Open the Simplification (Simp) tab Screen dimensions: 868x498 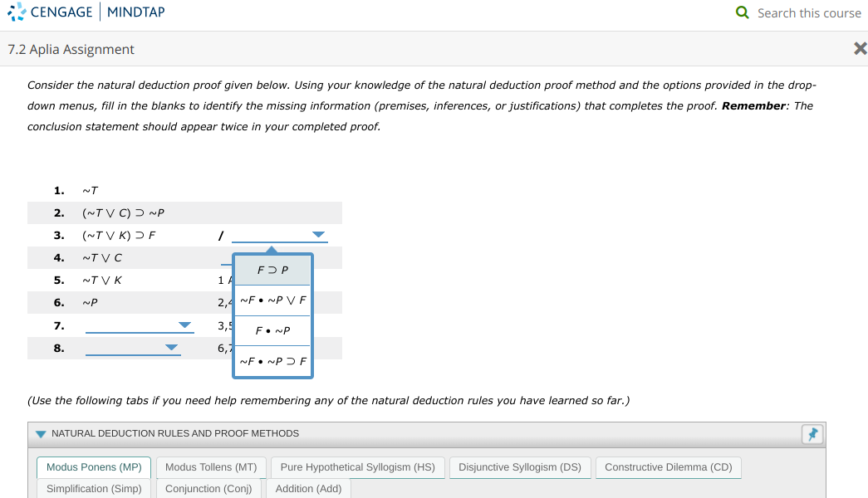pyautogui.click(x=93, y=488)
